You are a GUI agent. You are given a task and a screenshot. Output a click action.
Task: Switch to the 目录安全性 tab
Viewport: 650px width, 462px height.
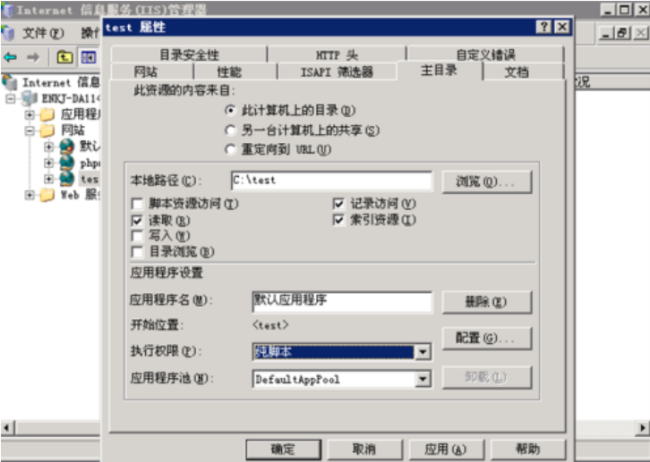pyautogui.click(x=189, y=54)
